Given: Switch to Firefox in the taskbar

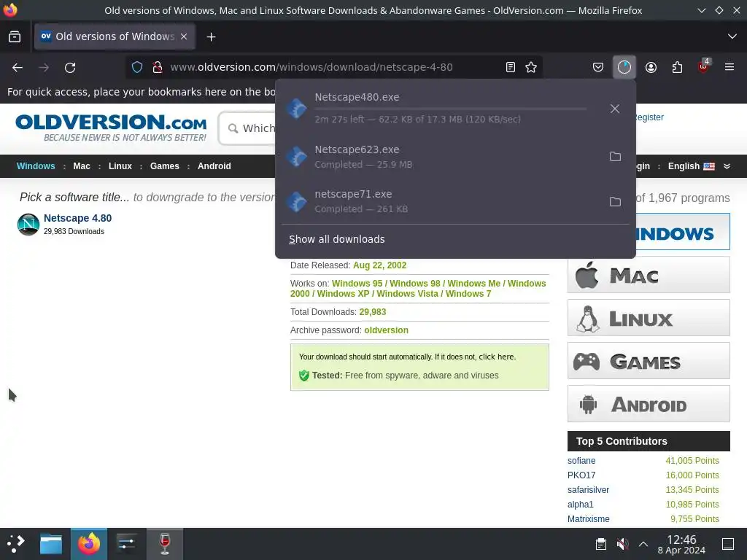Looking at the screenshot, I should click(88, 544).
